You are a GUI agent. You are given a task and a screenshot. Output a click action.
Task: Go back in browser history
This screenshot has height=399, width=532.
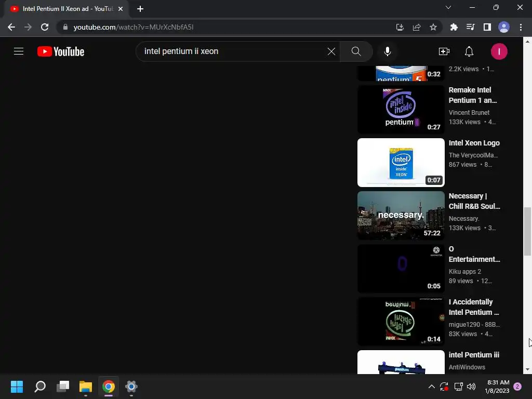[x=11, y=27]
